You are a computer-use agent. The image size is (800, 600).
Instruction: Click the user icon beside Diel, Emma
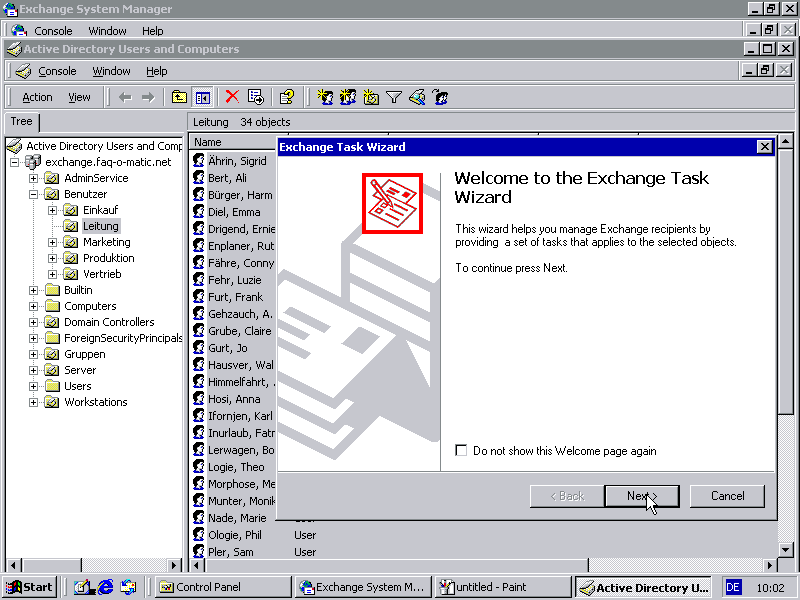(x=199, y=212)
